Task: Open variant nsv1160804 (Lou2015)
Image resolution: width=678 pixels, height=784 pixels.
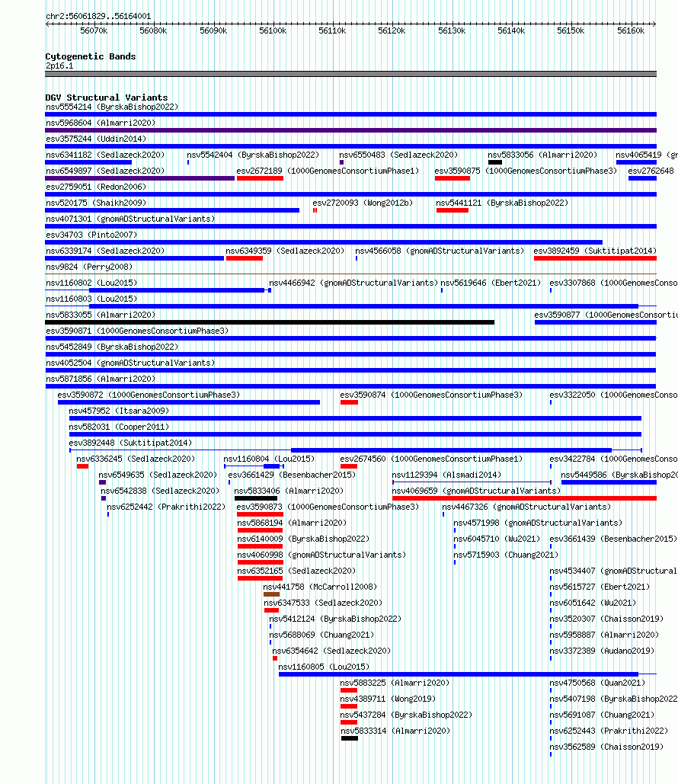Action: (x=269, y=459)
